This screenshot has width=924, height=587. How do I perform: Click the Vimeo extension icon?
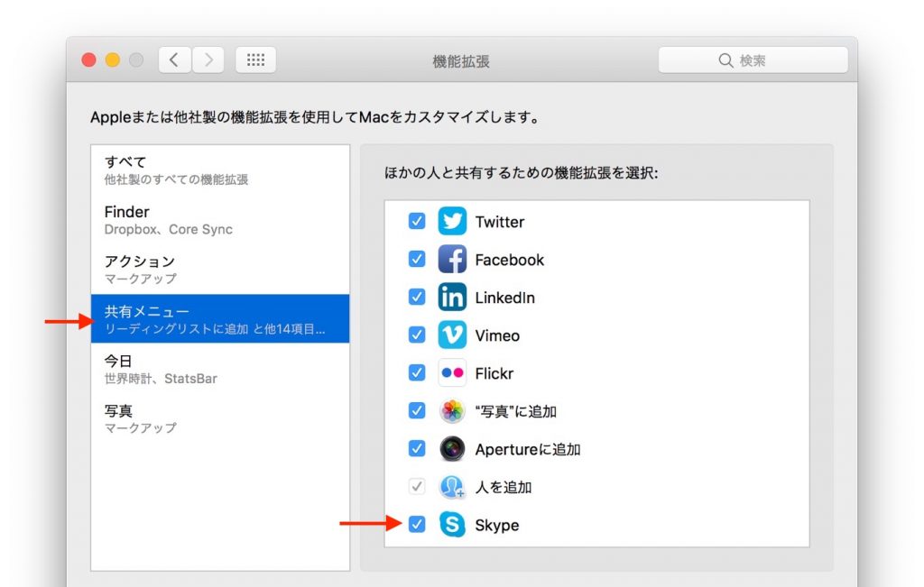click(x=452, y=335)
